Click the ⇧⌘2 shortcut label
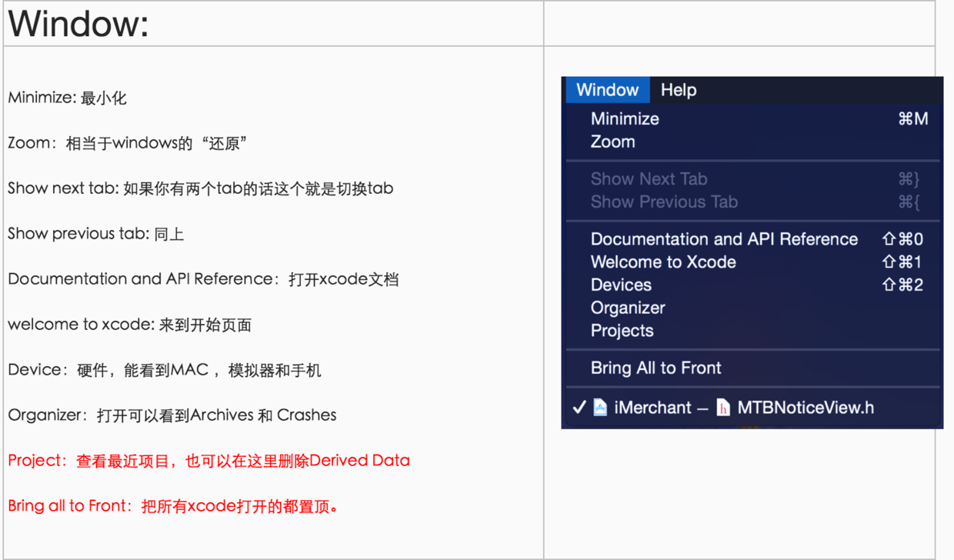The image size is (954, 560). click(x=902, y=285)
